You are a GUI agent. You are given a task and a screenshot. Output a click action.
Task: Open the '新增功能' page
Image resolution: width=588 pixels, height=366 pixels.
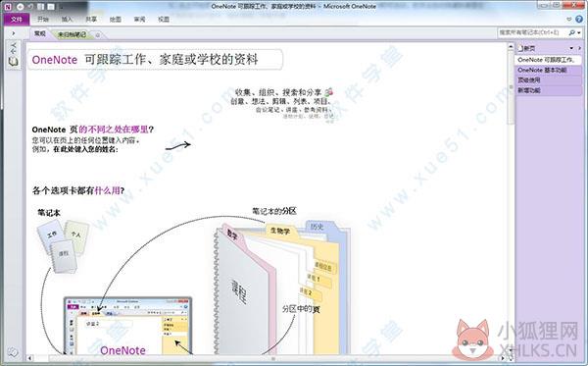[x=548, y=90]
